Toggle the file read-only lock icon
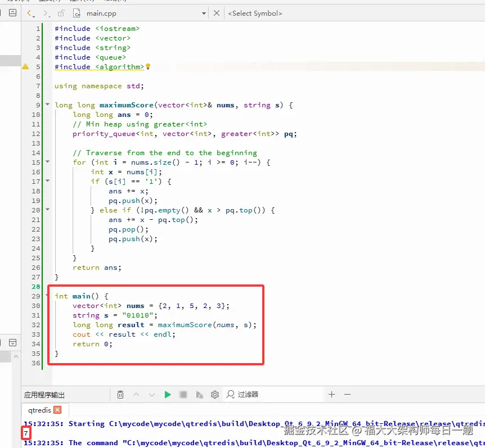 coord(61,13)
